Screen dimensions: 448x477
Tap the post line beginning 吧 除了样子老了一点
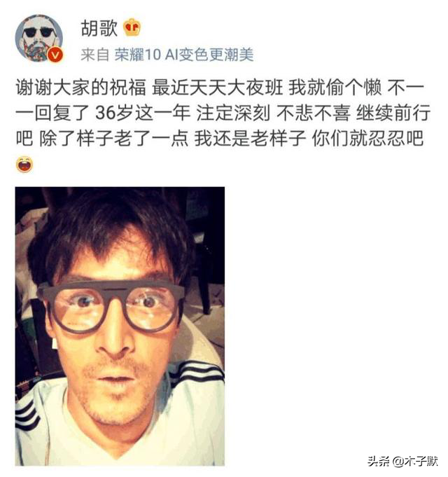219,139
